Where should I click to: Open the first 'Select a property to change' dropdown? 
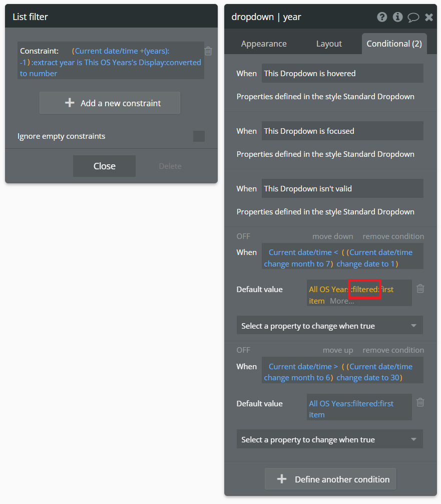pos(329,325)
